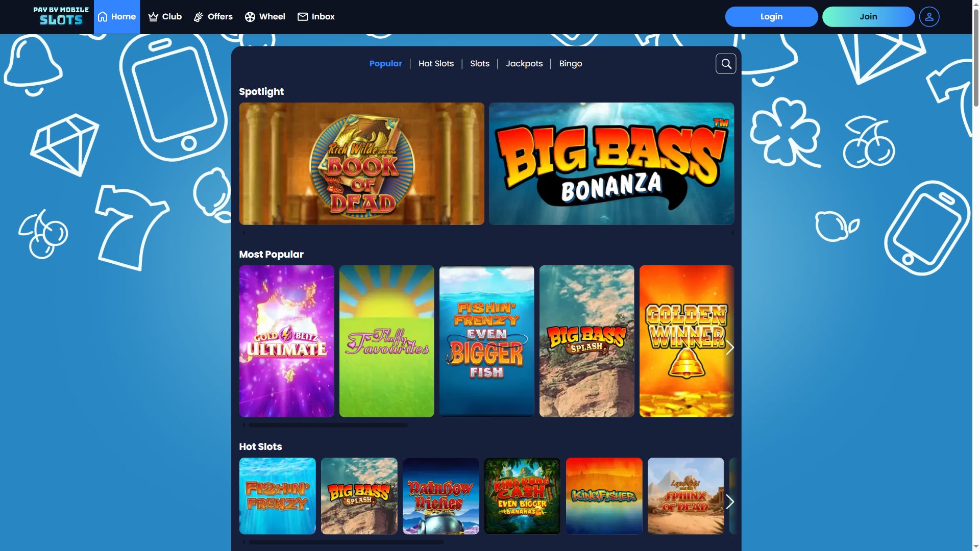Open the Club menu item
This screenshot has height=551, width=980.
tap(165, 17)
